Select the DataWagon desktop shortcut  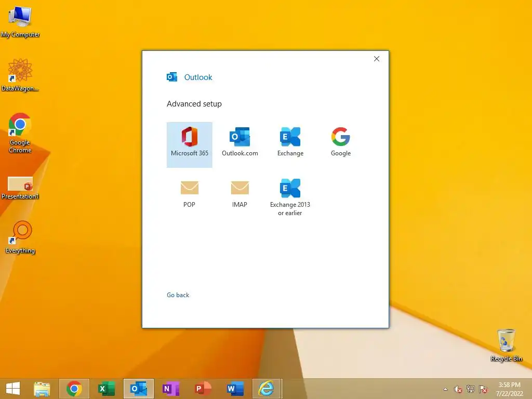[x=20, y=75]
